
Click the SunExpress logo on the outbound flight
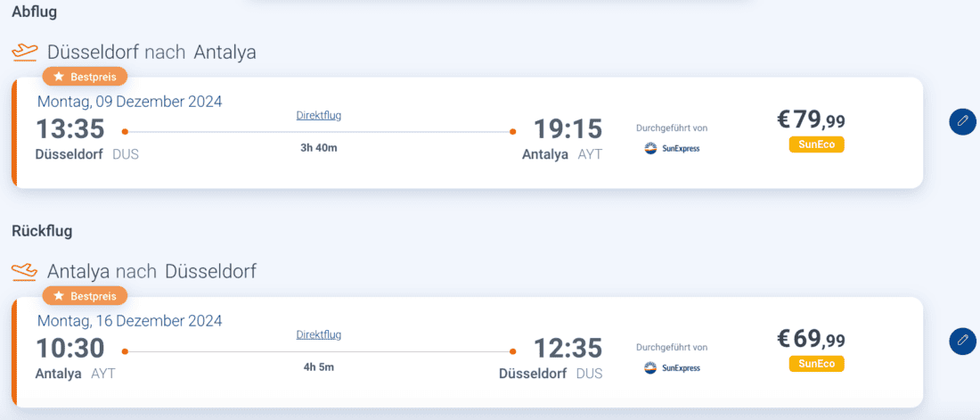(673, 148)
